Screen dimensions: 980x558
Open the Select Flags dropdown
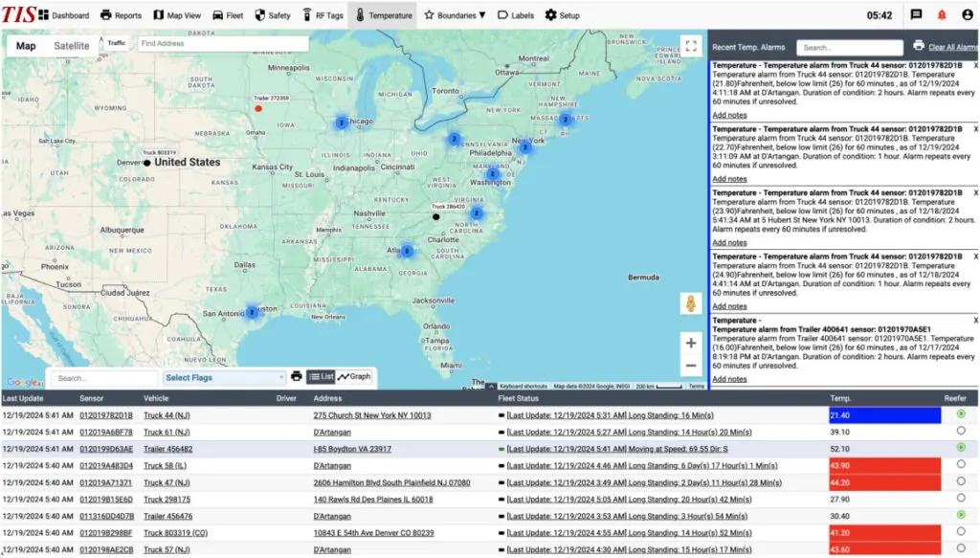tap(224, 377)
